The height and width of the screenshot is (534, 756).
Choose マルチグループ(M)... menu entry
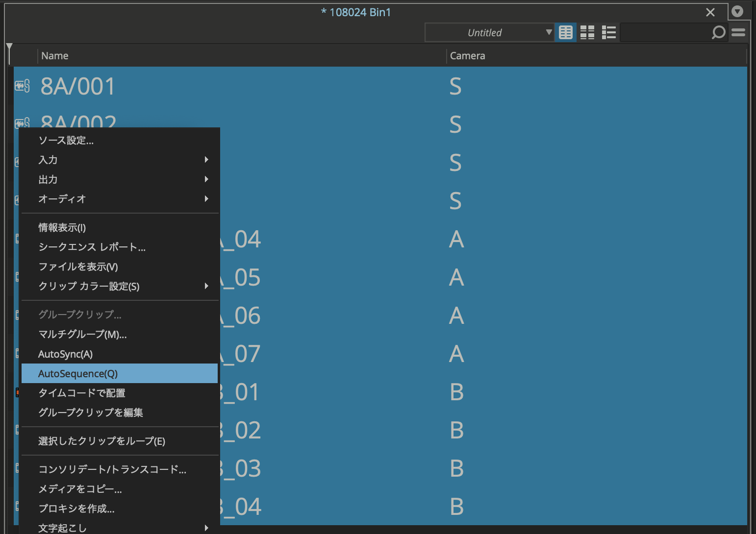pyautogui.click(x=120, y=334)
